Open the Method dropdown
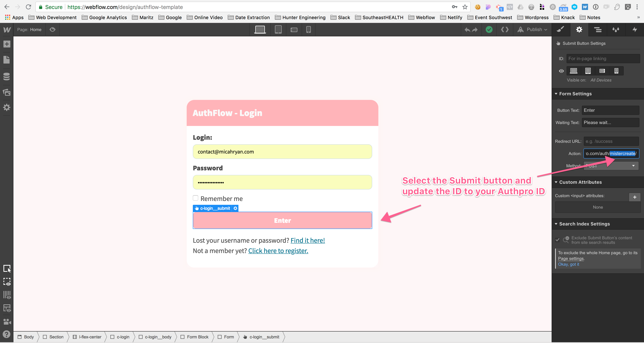This screenshot has height=343, width=644. pos(611,166)
